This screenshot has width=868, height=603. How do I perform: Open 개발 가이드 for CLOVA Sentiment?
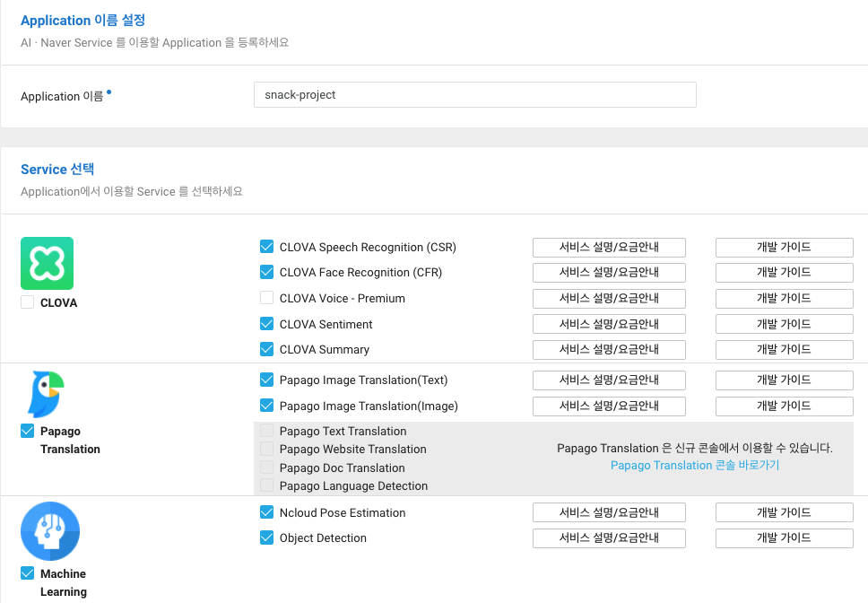coord(784,324)
